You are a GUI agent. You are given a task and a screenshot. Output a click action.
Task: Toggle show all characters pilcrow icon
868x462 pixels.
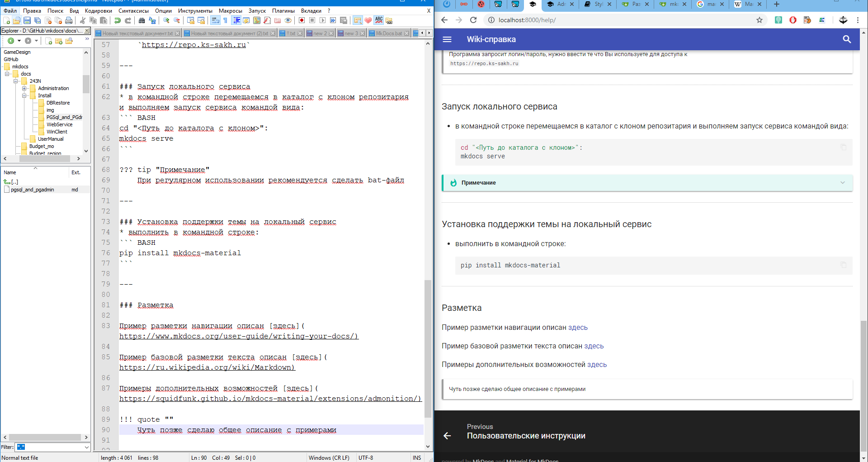click(x=226, y=20)
